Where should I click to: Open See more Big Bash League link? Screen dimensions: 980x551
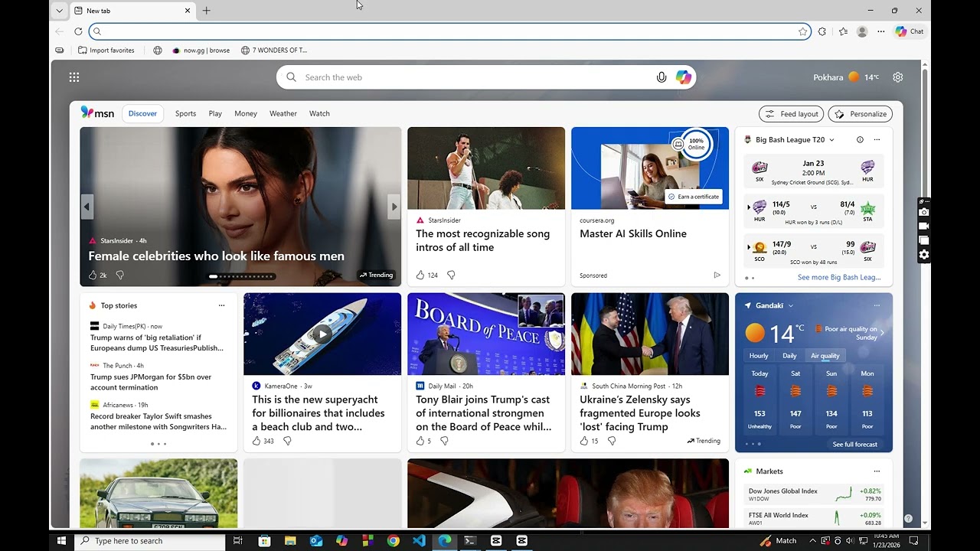(839, 278)
